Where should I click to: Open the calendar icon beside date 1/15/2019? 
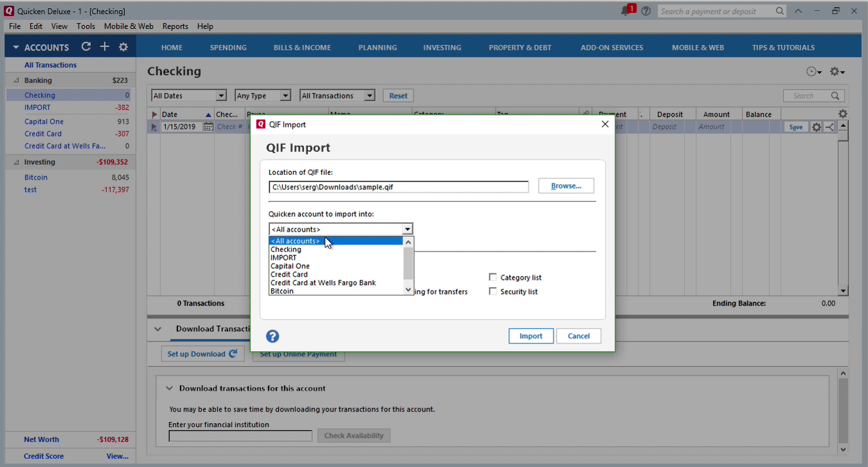point(208,127)
